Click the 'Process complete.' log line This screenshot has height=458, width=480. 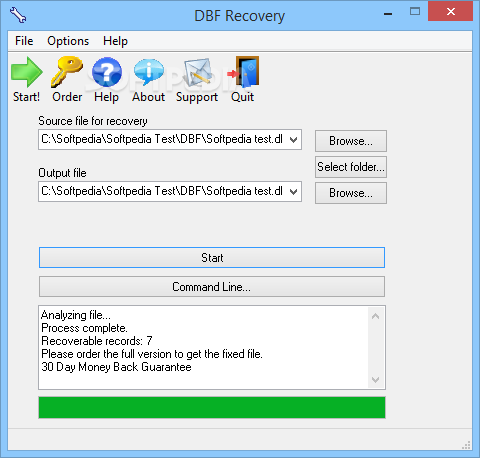[84, 328]
